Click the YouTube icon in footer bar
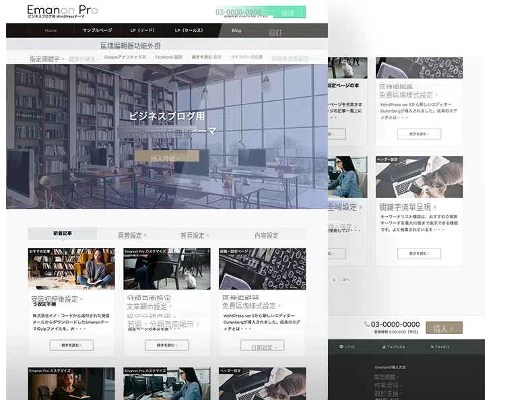Screen dimensions: 532x400 pyautogui.click(x=384, y=347)
